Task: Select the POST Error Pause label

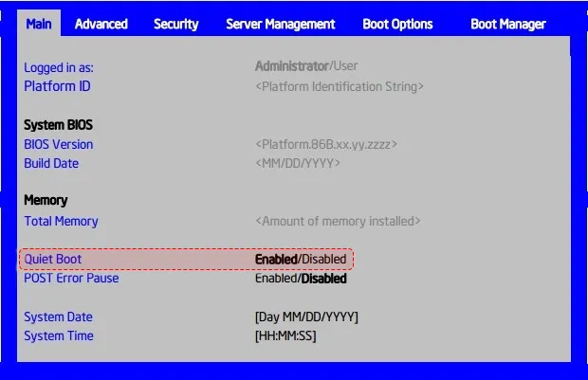Action: click(x=71, y=279)
